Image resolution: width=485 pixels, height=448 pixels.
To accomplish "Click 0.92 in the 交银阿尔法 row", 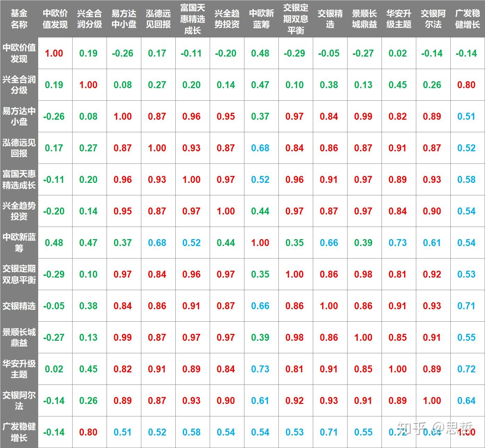I will coord(294,401).
